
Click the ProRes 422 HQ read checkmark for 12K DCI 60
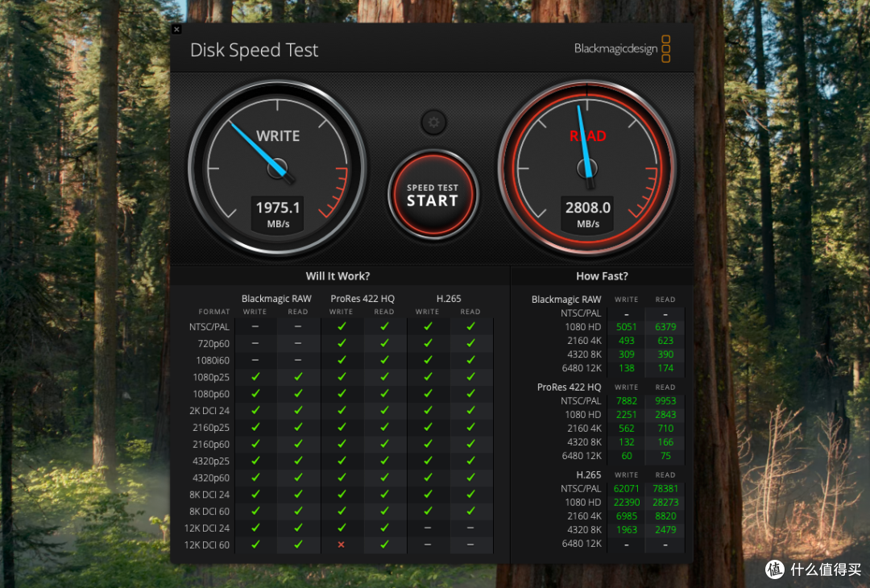click(384, 545)
